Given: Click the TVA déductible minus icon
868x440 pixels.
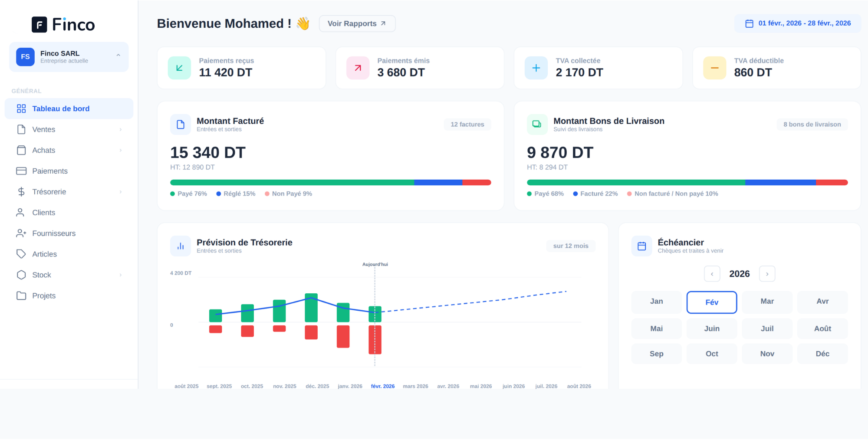Looking at the screenshot, I should [715, 68].
